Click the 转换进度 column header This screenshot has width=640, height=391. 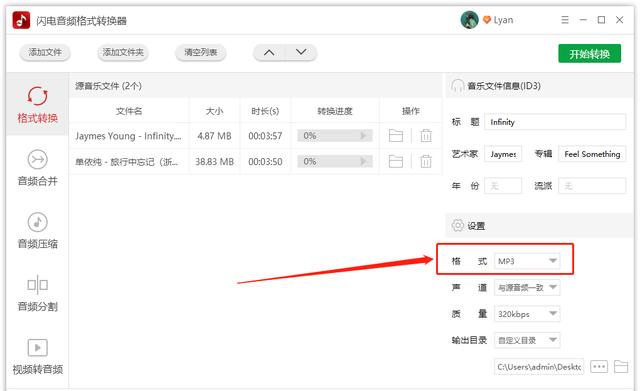coord(335,111)
